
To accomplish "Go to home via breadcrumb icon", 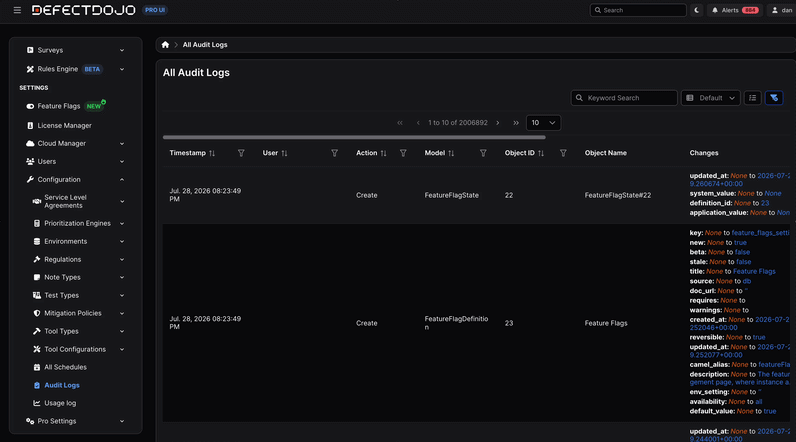I will [165, 45].
